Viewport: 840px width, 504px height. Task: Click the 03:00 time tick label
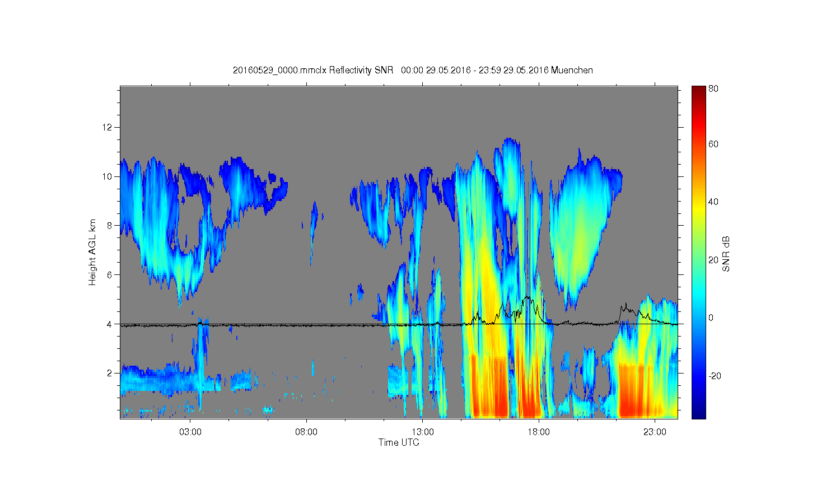point(190,432)
